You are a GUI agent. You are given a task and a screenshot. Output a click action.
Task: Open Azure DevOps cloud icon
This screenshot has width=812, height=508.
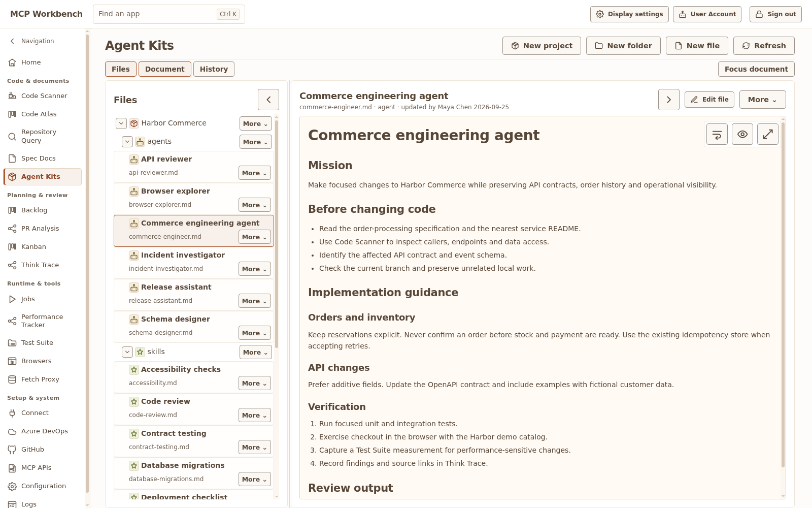(x=12, y=431)
